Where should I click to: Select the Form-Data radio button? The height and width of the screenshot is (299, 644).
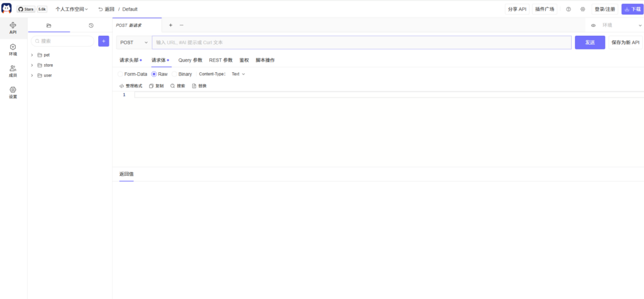(121, 74)
